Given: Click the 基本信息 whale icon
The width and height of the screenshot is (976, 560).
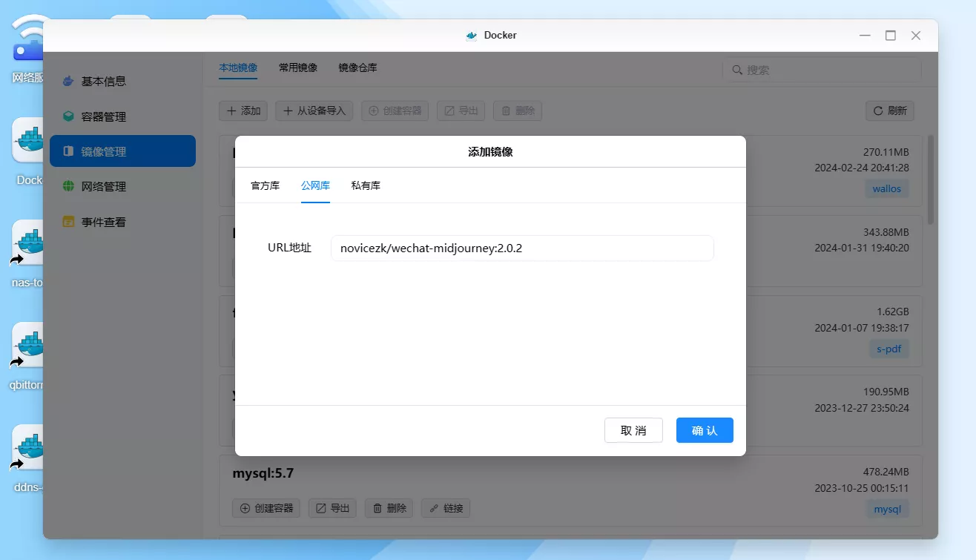Looking at the screenshot, I should click(68, 82).
